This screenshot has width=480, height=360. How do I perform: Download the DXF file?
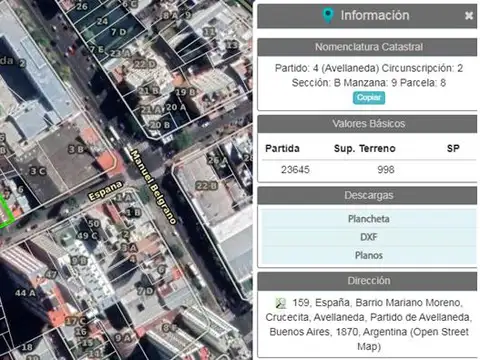tap(369, 237)
